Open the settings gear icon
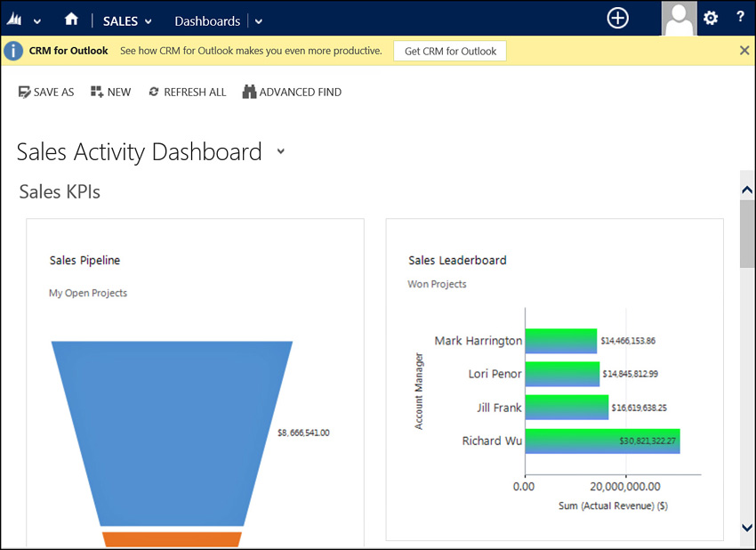The image size is (756, 550). [711, 19]
